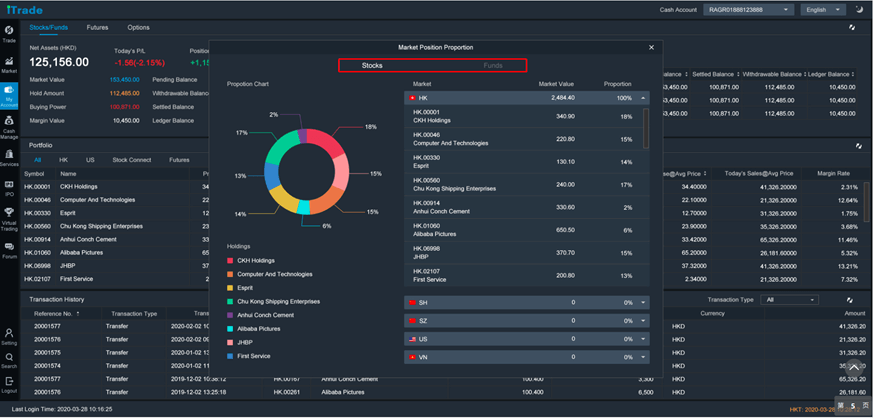Expand the US market row
The image size is (873, 418).
(643, 339)
